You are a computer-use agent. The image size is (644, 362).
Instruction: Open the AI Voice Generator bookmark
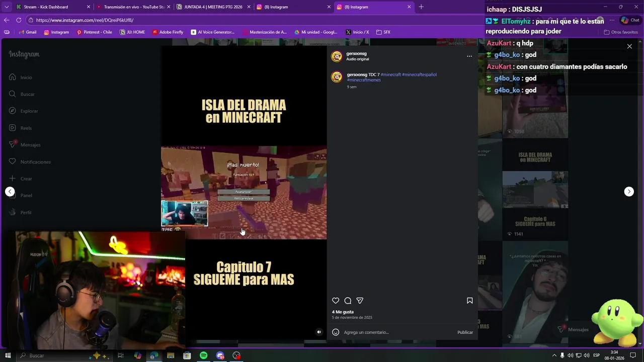click(x=212, y=32)
